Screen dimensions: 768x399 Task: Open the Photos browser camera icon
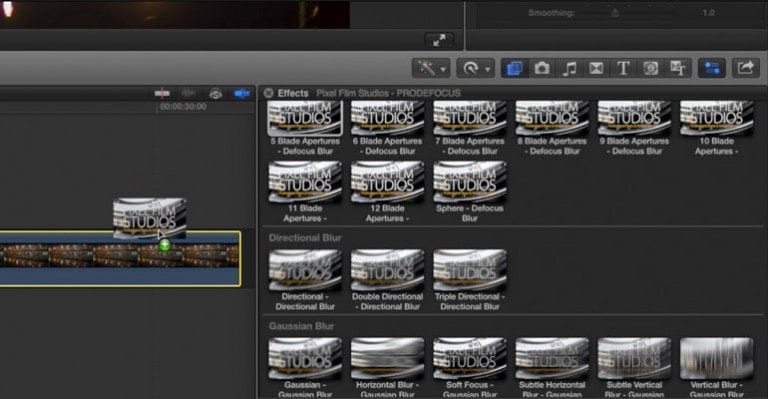tap(542, 68)
